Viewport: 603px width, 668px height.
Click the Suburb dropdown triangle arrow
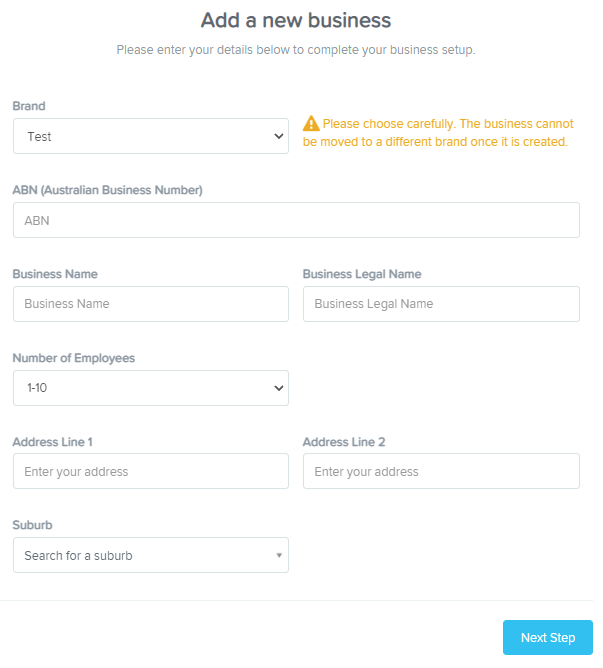279,555
